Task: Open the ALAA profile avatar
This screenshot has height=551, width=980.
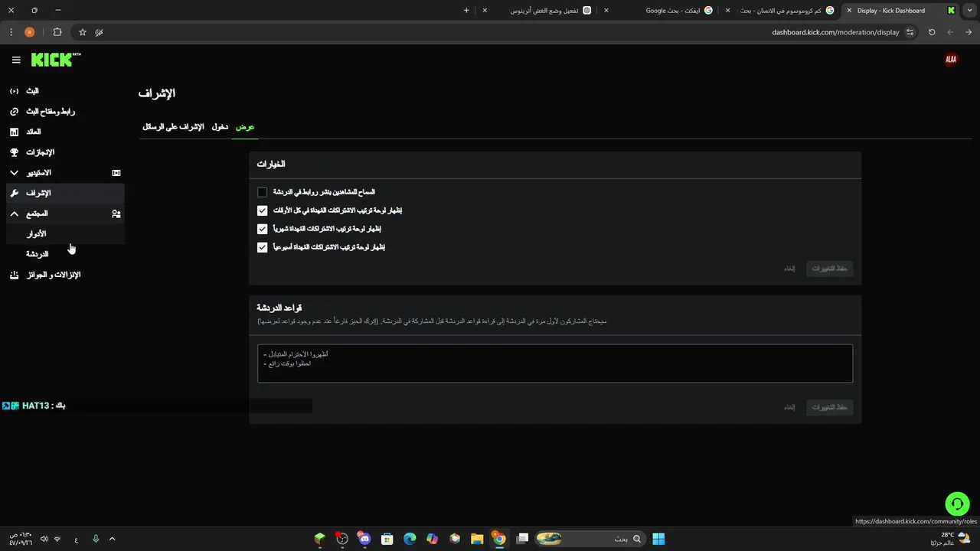Action: point(951,60)
